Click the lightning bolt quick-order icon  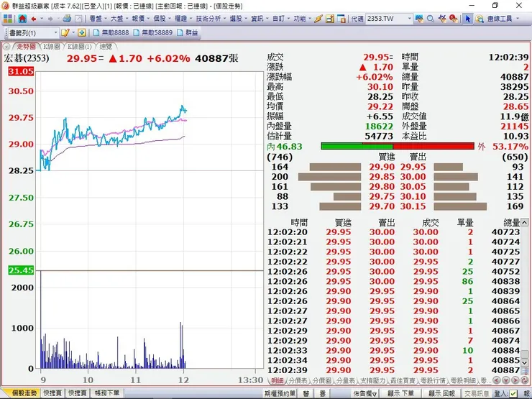point(318,19)
